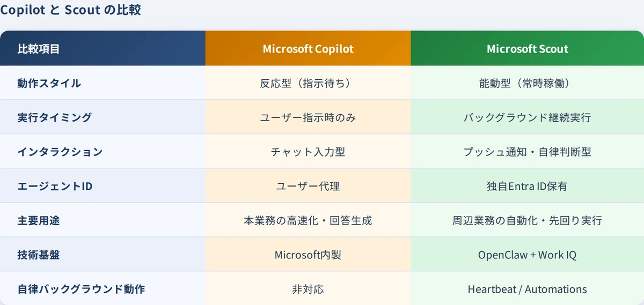
Task: Click the 能動型（常時稼働） cell
Action: pyautogui.click(x=528, y=83)
